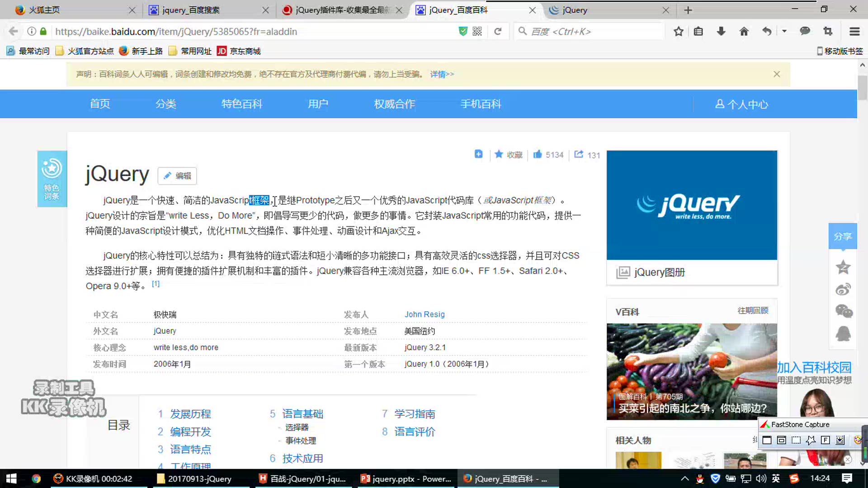This screenshot has width=868, height=488.
Task: Open the 京东商城 bookmark
Action: click(239, 51)
